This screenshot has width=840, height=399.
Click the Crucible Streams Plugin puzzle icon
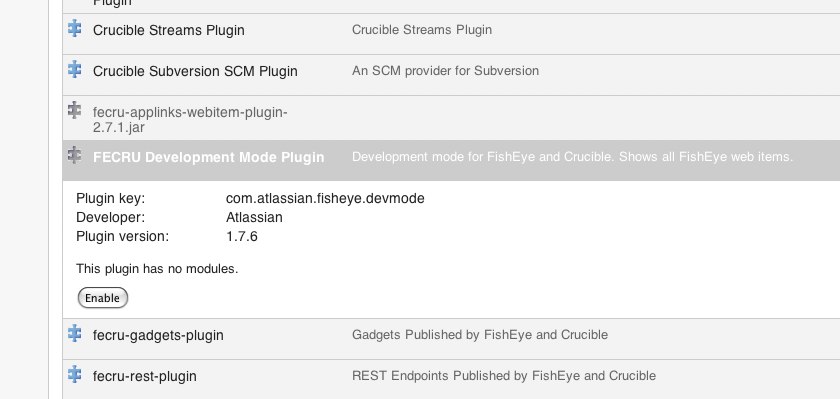tap(74, 28)
